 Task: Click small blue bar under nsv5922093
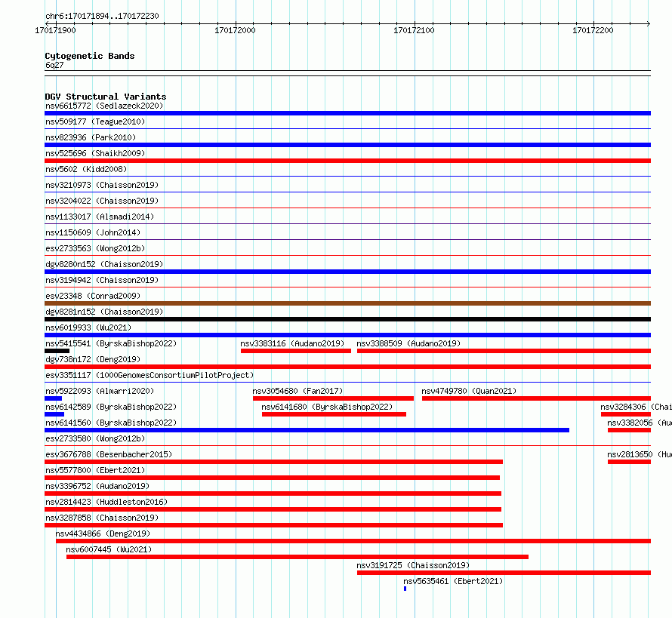pyautogui.click(x=53, y=398)
